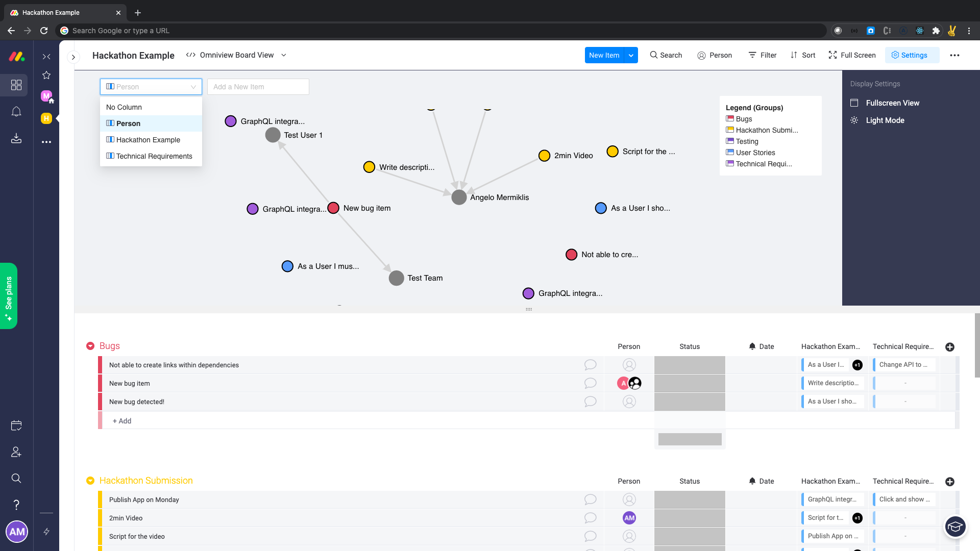Viewport: 980px width, 551px height.
Task: Open the notifications bell in sidebar
Action: point(16,112)
